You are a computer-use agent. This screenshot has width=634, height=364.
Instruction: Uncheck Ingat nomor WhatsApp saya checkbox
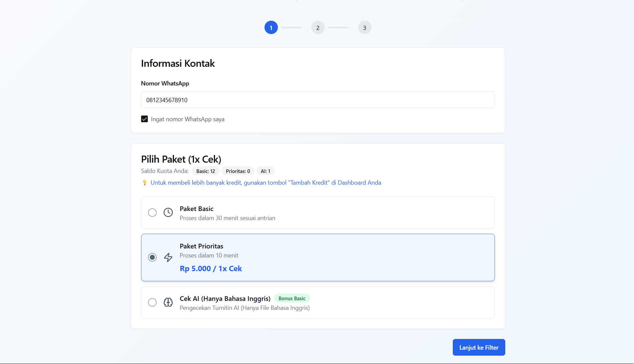(x=144, y=119)
